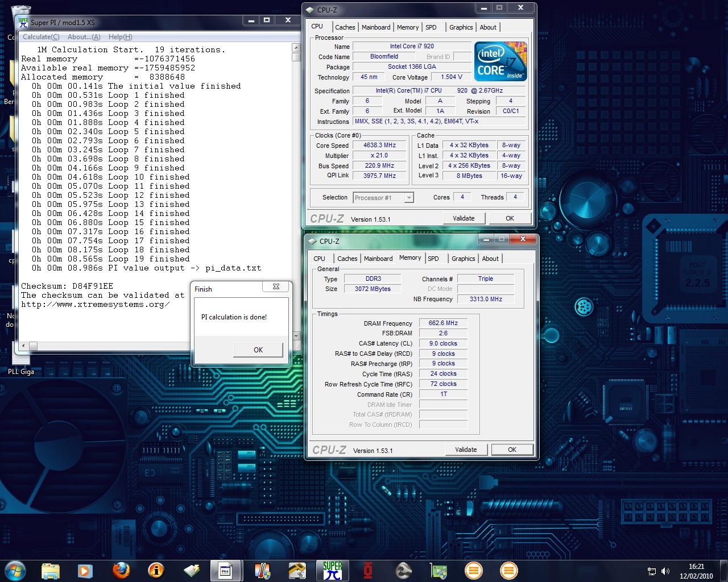Switch to SPD tab in top CPU-Z window
This screenshot has width=728, height=582.
click(x=431, y=27)
